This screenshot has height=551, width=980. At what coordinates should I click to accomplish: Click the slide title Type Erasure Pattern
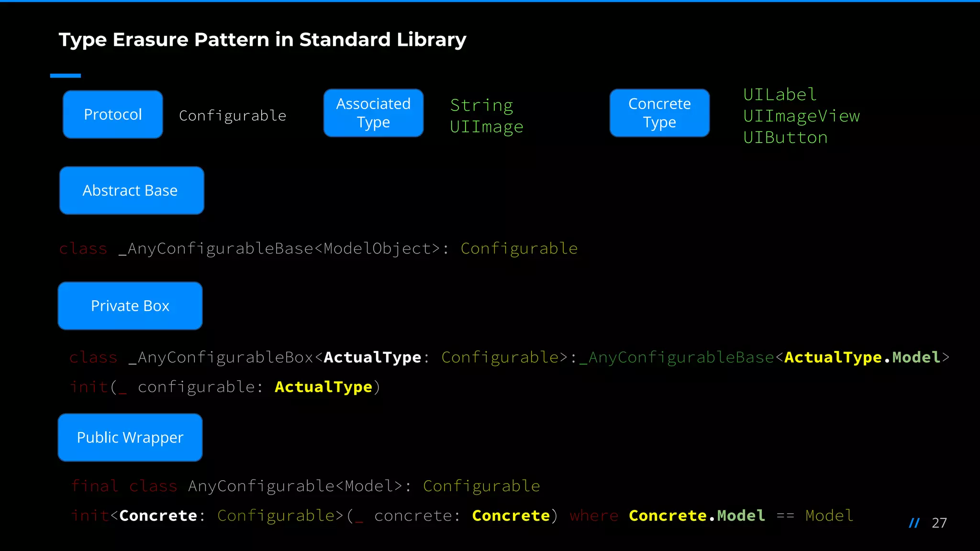(x=262, y=40)
